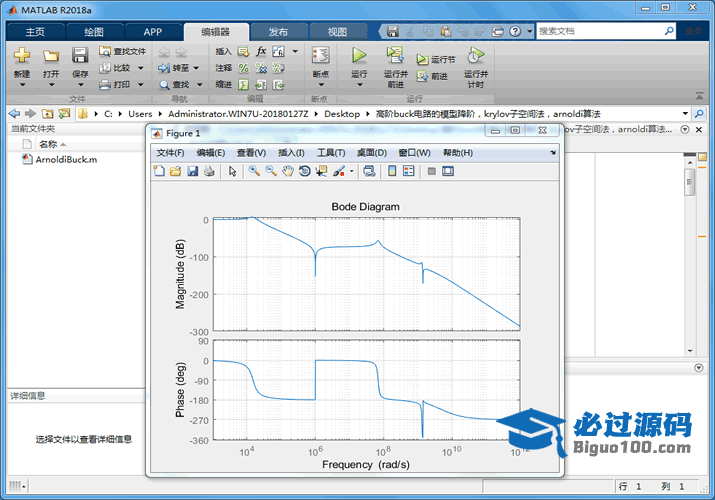Switch to the 主页 (Home) tab
Viewport: 715px width, 500px height.
pyautogui.click(x=35, y=32)
